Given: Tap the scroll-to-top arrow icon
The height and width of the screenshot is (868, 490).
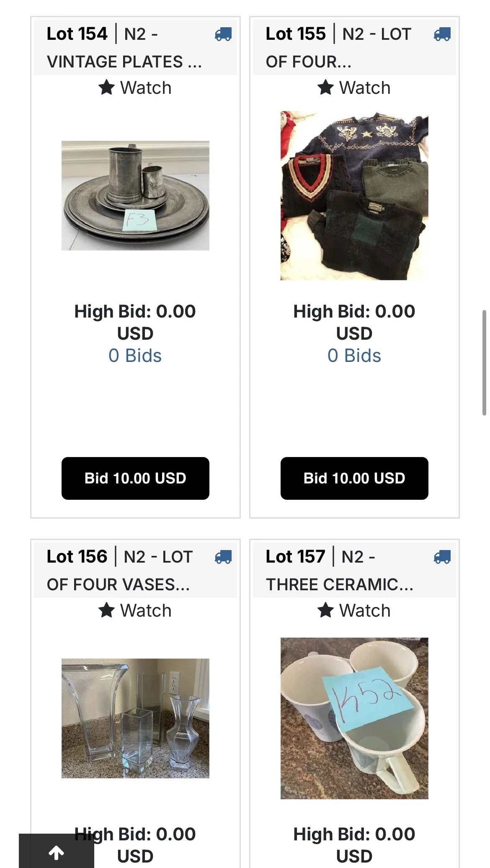Looking at the screenshot, I should pyautogui.click(x=57, y=852).
